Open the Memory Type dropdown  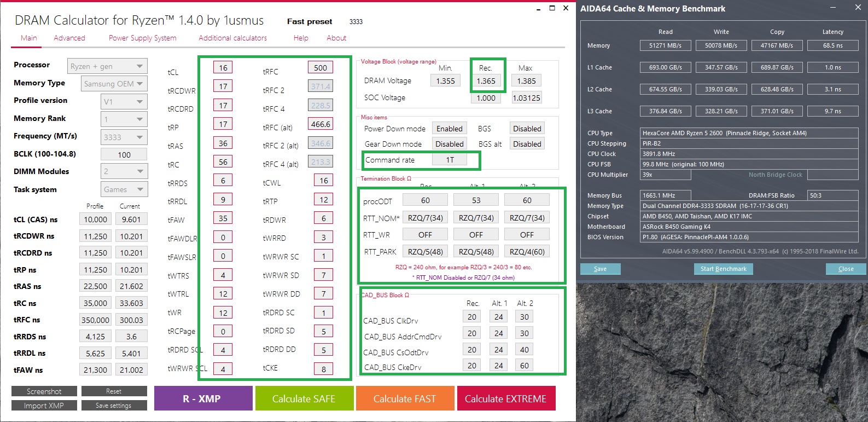[114, 84]
